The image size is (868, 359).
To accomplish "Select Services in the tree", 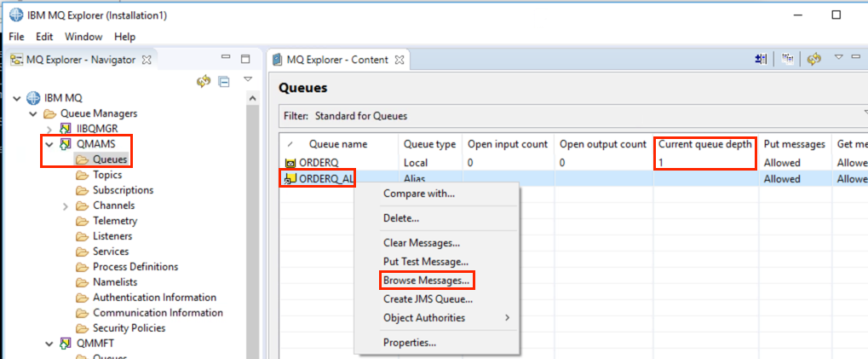I will click(x=111, y=252).
